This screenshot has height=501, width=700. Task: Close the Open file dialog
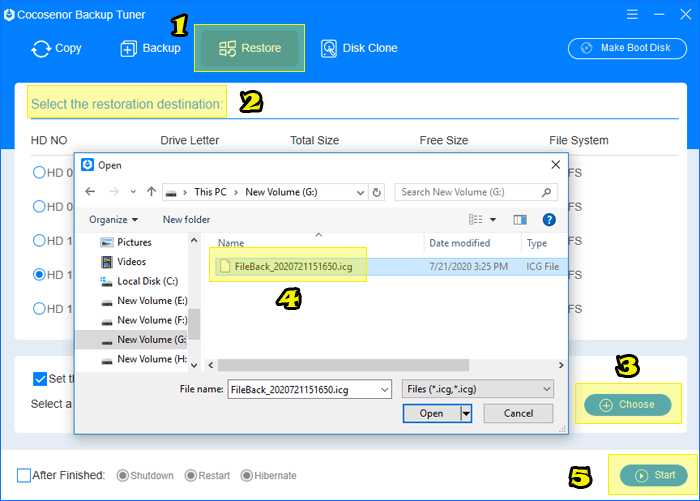pyautogui.click(x=555, y=165)
